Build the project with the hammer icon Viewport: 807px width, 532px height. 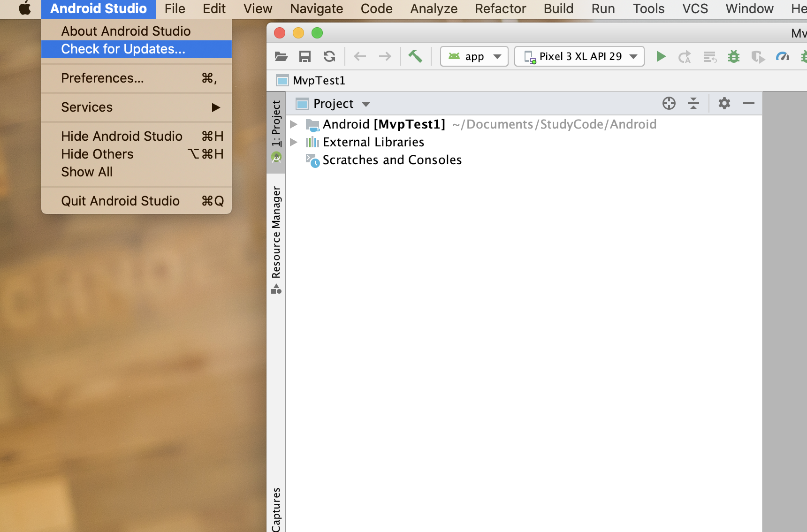[x=415, y=56]
